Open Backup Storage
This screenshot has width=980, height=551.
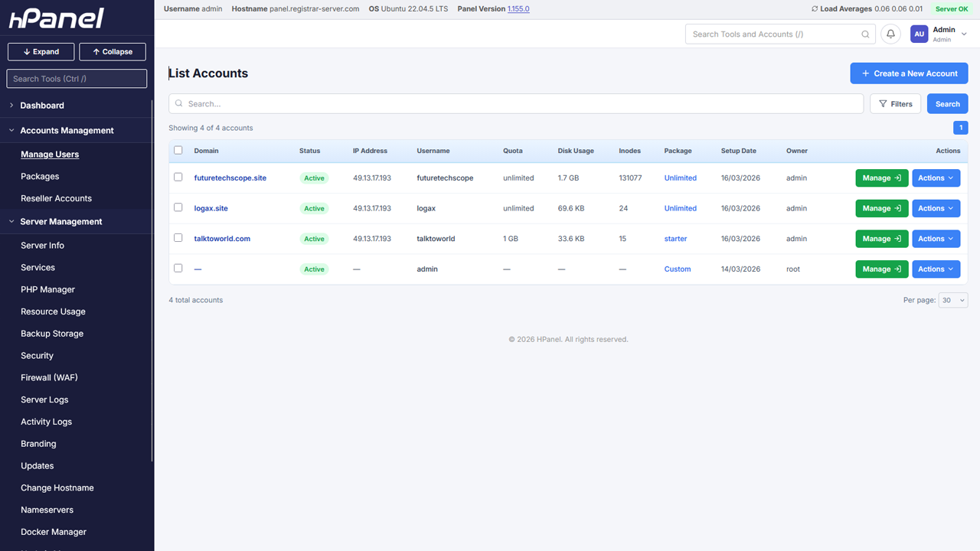pyautogui.click(x=52, y=334)
